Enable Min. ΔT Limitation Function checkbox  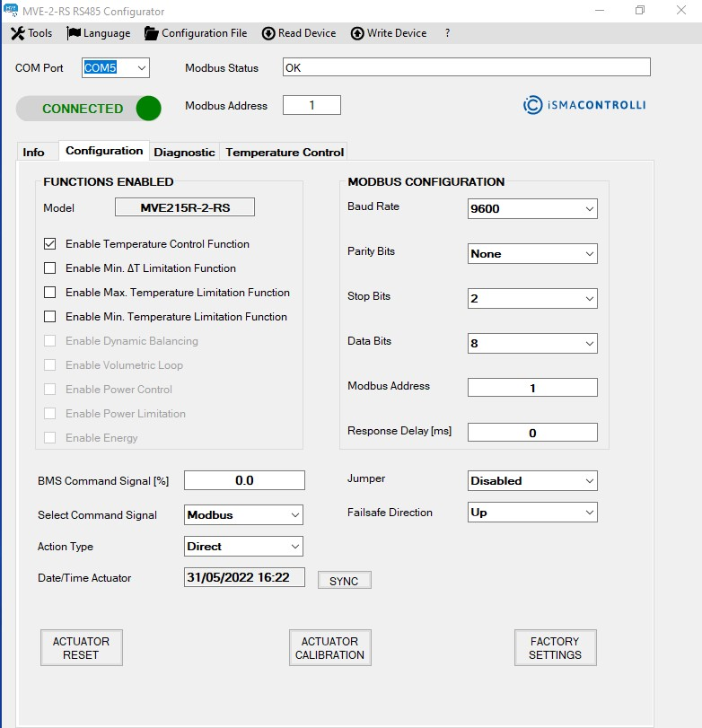[x=50, y=268]
